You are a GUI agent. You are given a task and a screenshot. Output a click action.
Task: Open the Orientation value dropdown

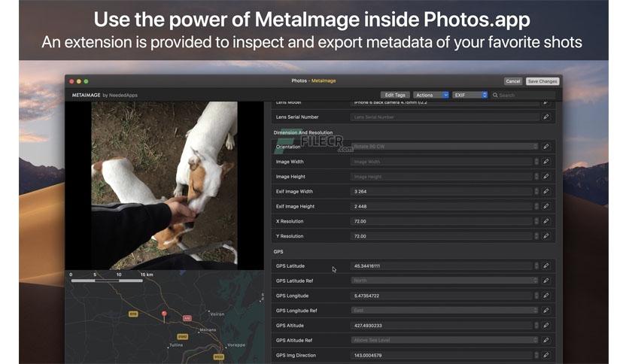pos(445,147)
